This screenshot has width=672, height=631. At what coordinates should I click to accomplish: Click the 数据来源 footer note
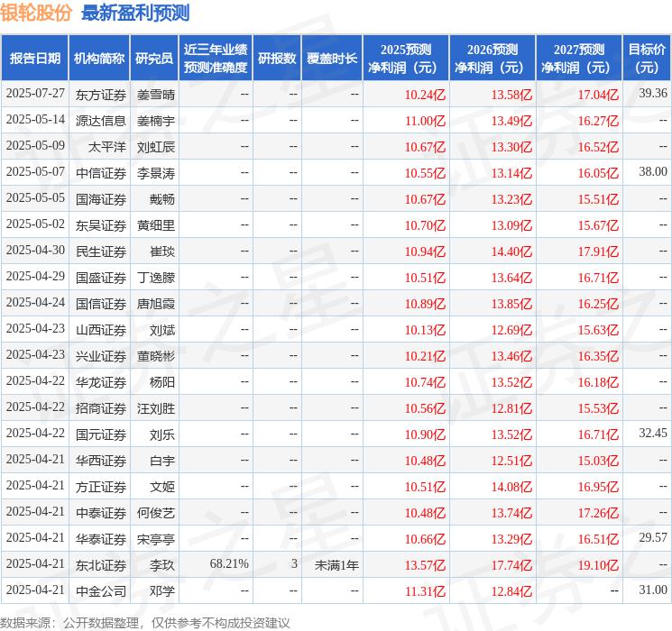[x=145, y=622]
